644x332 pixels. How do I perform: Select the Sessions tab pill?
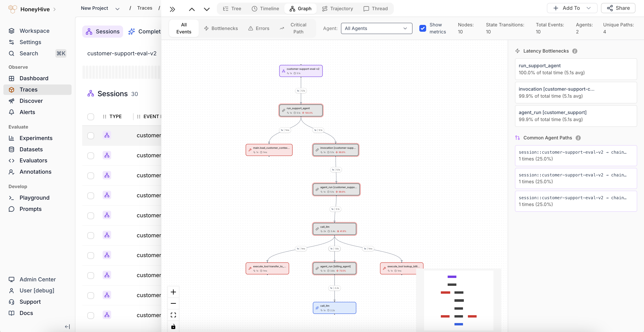point(103,31)
